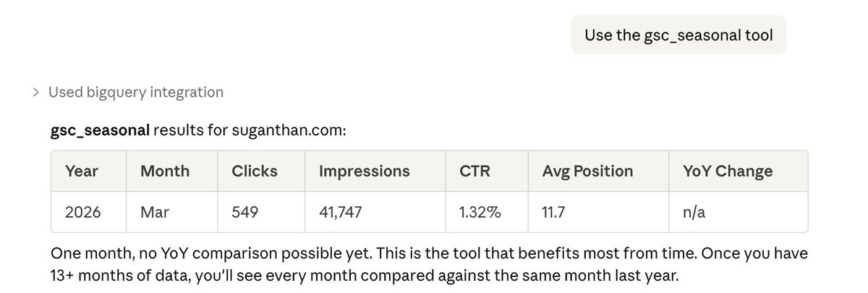Select the 11.7 average position cell
The width and height of the screenshot is (868, 293).
point(556,213)
